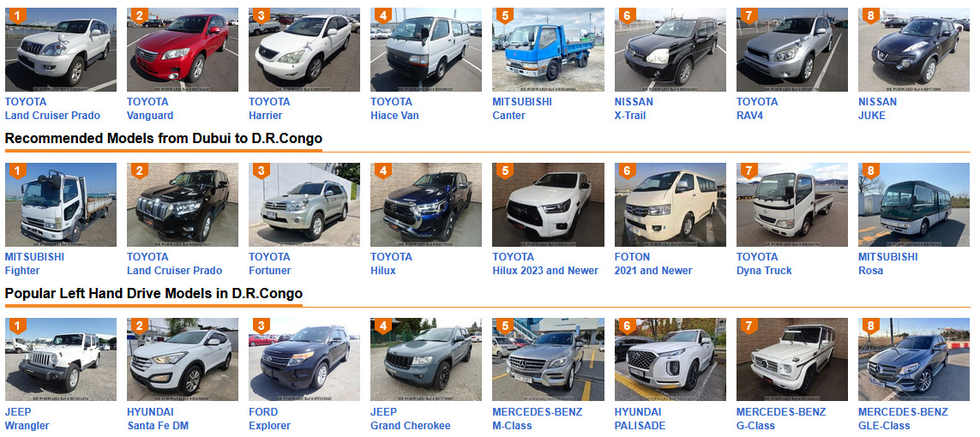Click the Mercedes-Benz GLE-Class link
The width and height of the screenshot is (980, 437).
[x=903, y=418]
